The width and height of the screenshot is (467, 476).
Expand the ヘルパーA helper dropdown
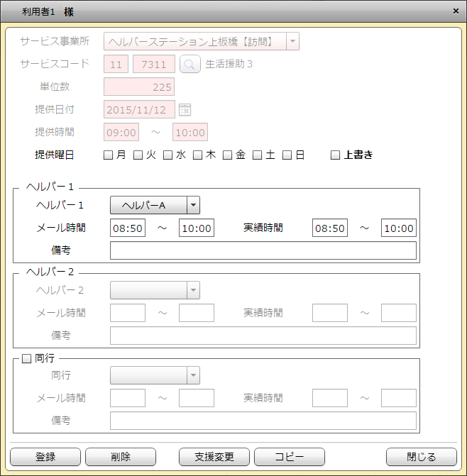[193, 205]
